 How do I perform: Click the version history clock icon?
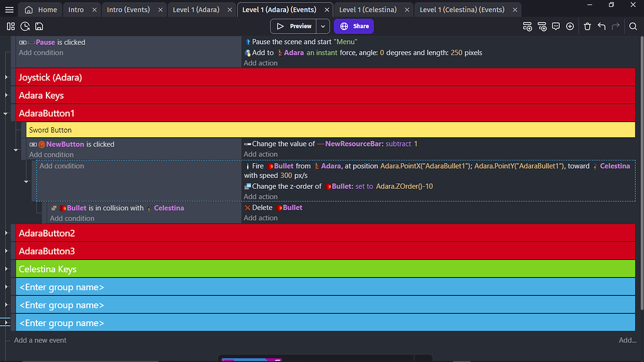click(25, 26)
